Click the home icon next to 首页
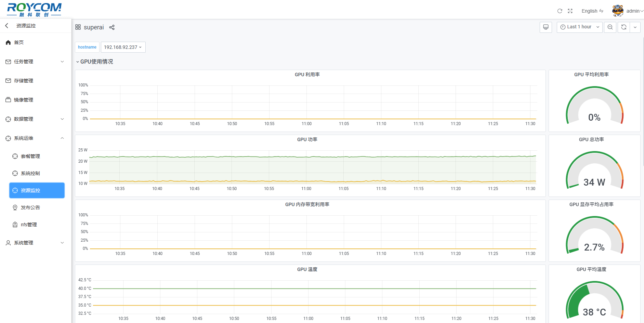644x323 pixels. coord(8,42)
